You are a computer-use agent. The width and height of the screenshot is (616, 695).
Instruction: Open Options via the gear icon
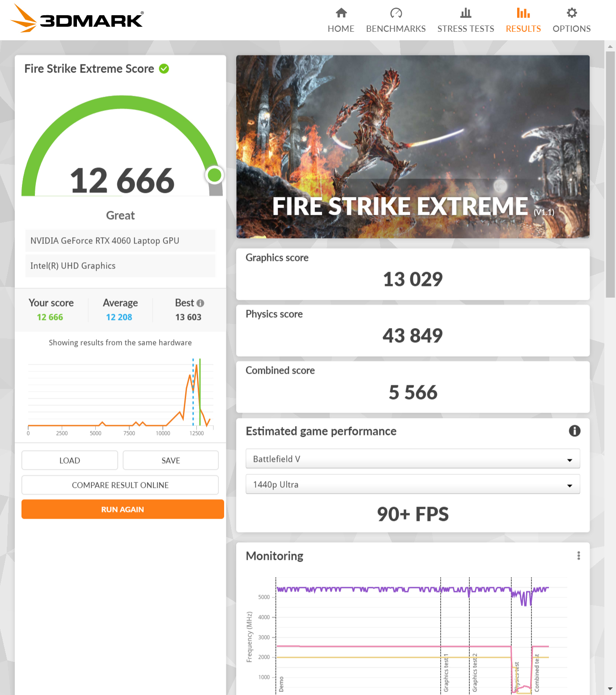pos(572,13)
